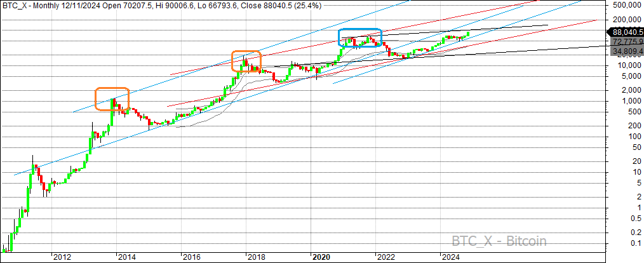Click the 500,000 price axis label
This screenshot has width=644, height=263.
626,4
